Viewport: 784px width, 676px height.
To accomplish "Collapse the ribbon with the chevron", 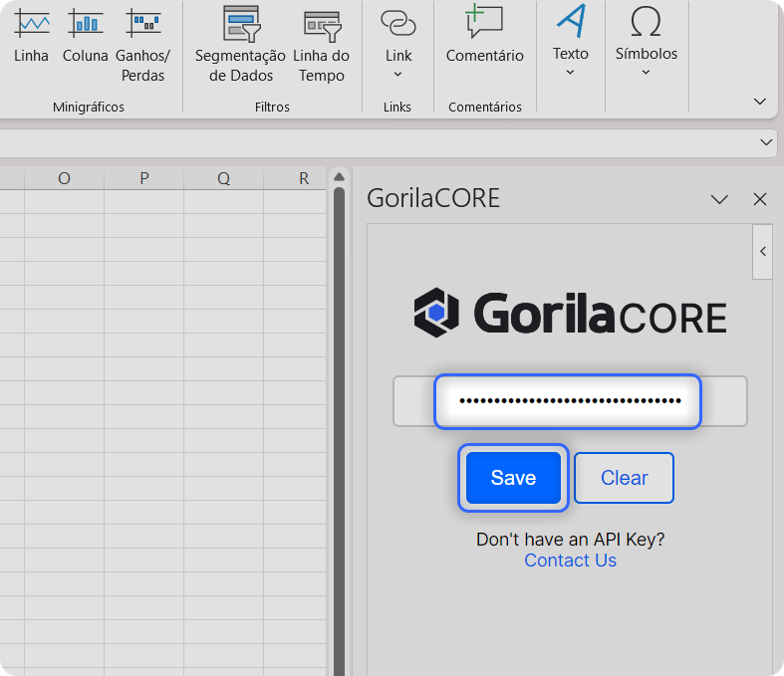I will coord(759,102).
